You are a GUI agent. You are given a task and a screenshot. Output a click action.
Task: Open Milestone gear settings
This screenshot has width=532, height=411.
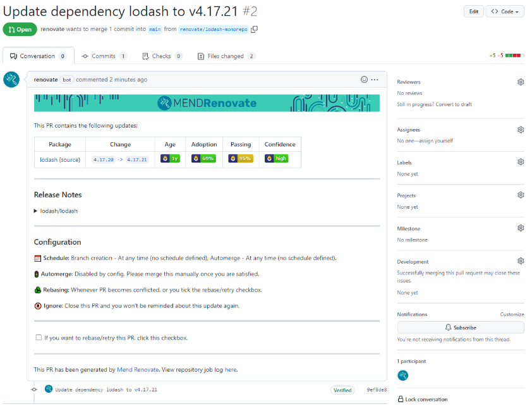tap(521, 228)
